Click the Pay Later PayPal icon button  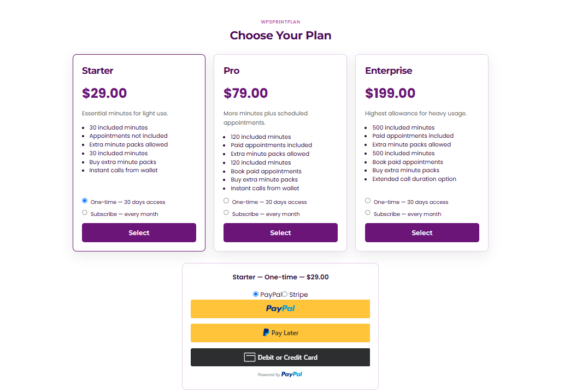[280, 333]
